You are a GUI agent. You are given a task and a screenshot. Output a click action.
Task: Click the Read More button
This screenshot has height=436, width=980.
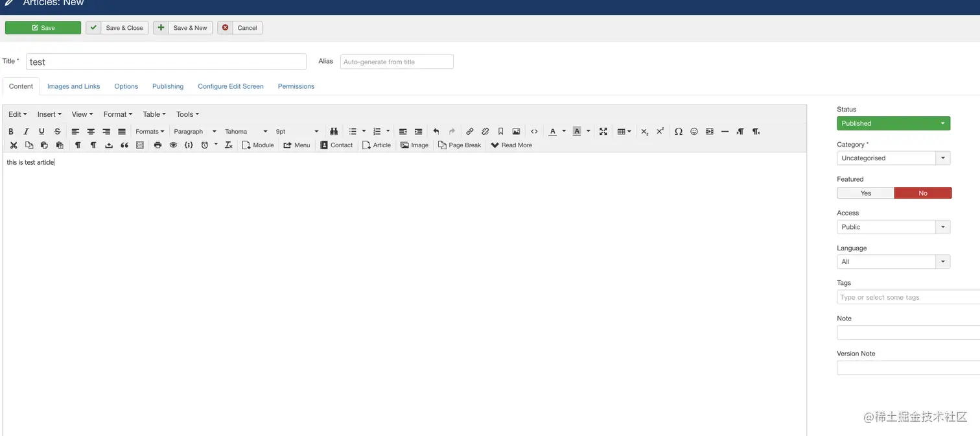tap(511, 145)
